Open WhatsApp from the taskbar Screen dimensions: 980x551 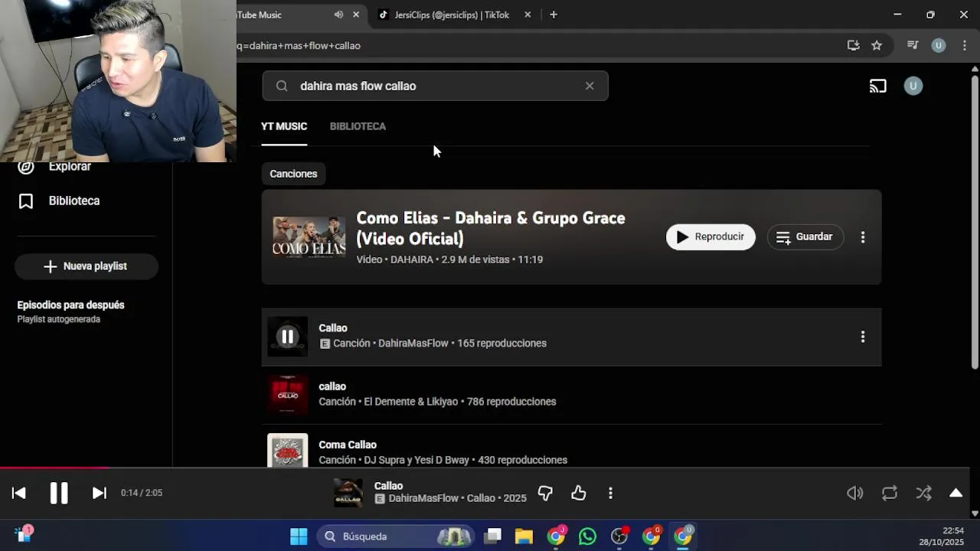pos(587,536)
